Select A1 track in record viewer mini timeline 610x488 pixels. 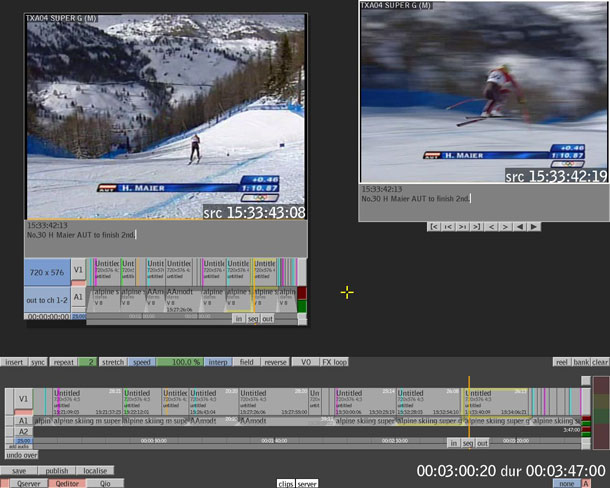click(78, 297)
